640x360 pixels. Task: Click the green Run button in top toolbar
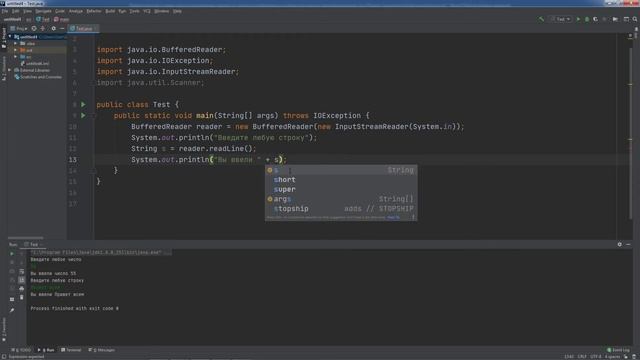tap(578, 19)
